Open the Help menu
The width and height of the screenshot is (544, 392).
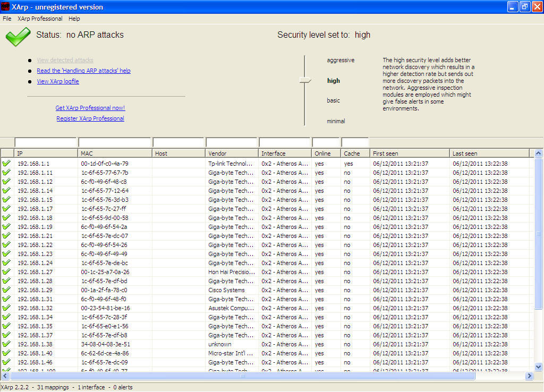click(x=74, y=19)
